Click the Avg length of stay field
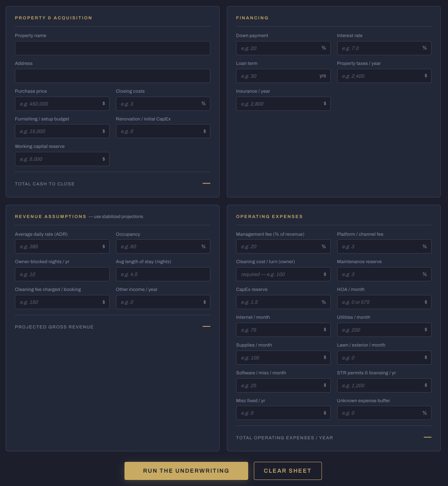The image size is (448, 486). [x=163, y=274]
